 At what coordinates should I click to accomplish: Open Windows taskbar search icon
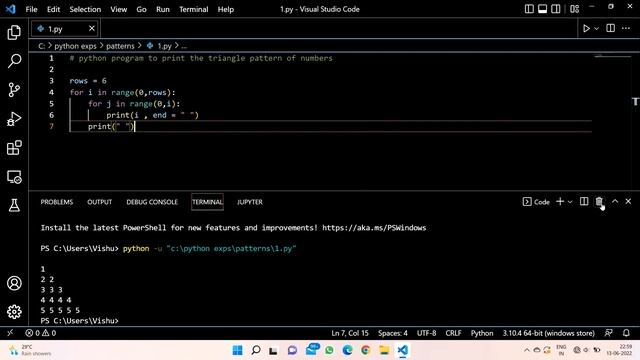(256, 350)
